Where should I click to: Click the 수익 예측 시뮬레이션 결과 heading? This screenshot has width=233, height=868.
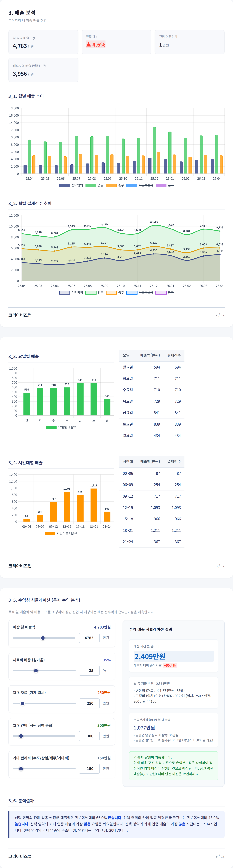coord(151,629)
